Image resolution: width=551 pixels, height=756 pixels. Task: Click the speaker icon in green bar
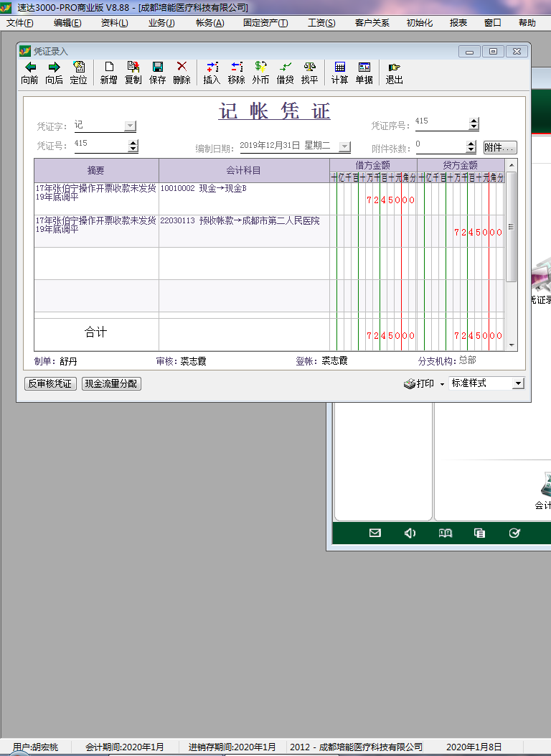point(410,533)
